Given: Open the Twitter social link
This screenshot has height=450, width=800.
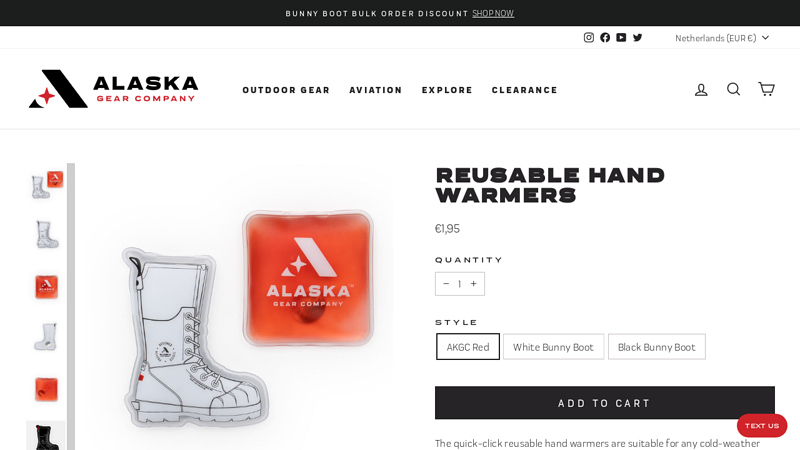Looking at the screenshot, I should click(x=637, y=37).
